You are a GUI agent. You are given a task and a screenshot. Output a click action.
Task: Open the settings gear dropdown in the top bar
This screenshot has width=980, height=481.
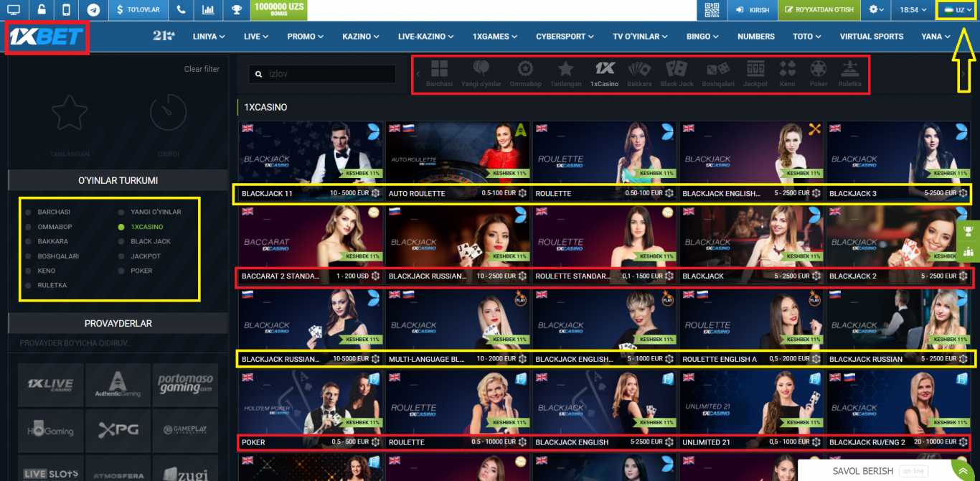(x=877, y=10)
